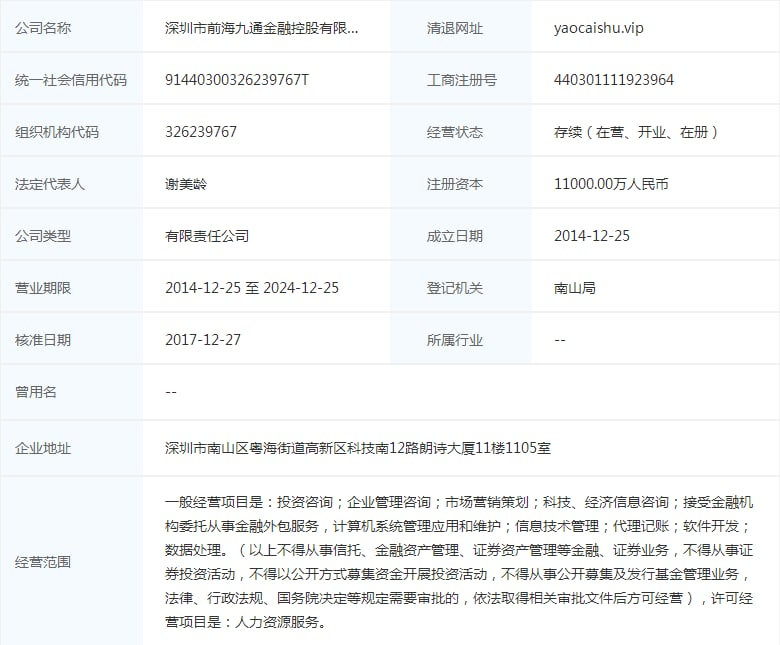Click the company name 深圳市前海九通金融控股有限...
780x645 pixels.
coord(261,28)
